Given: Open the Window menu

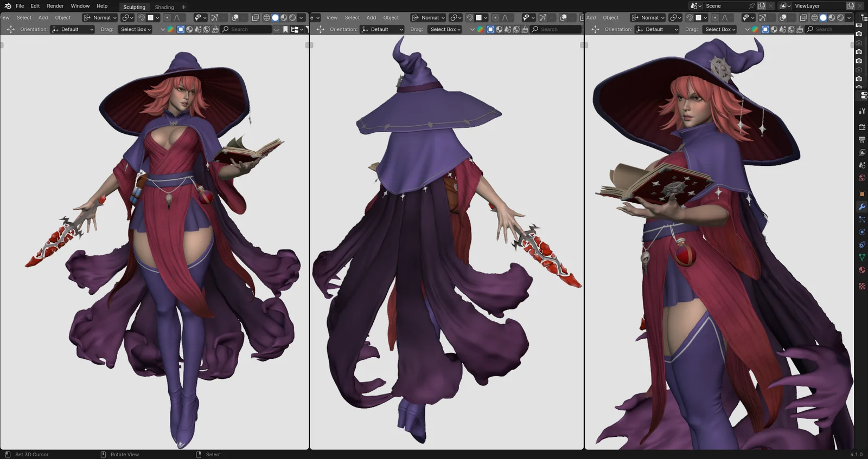Looking at the screenshot, I should 80,6.
